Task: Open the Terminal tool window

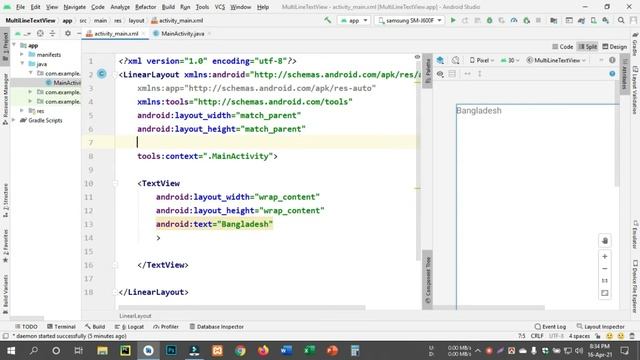Action: 61,327
